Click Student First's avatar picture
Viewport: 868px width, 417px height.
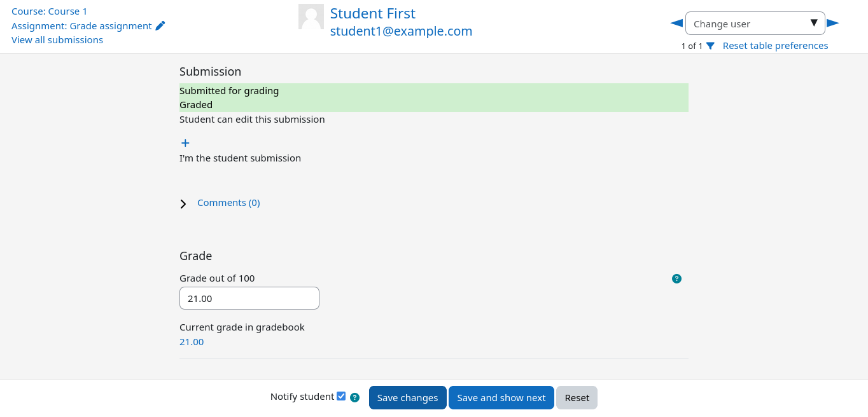[311, 17]
